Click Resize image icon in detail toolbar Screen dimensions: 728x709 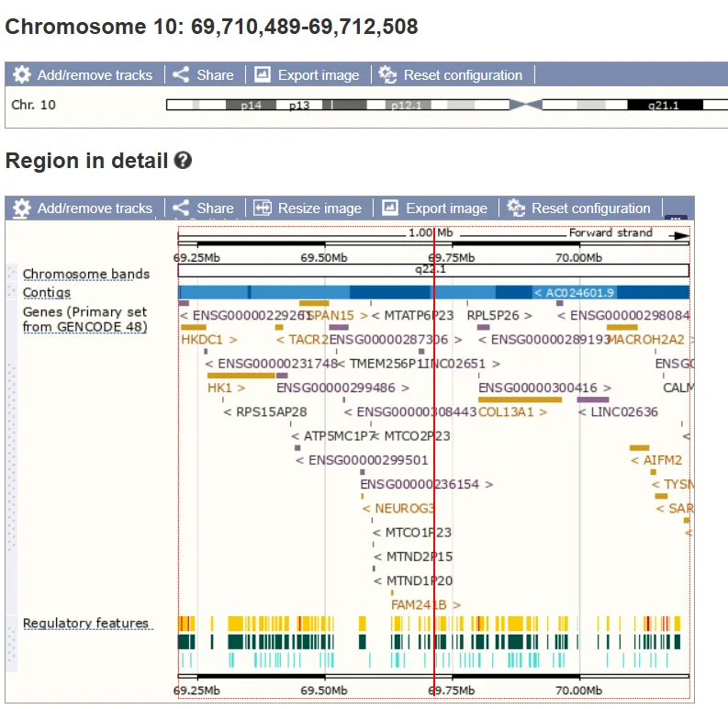(263, 208)
